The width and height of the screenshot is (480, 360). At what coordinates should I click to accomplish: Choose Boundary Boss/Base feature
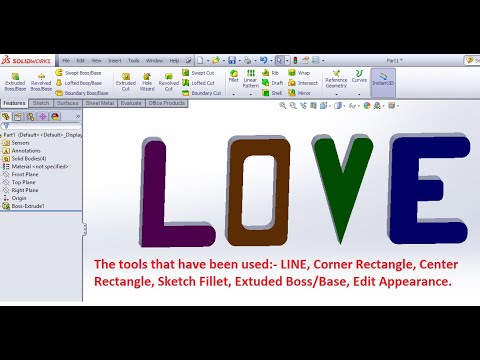[x=82, y=93]
